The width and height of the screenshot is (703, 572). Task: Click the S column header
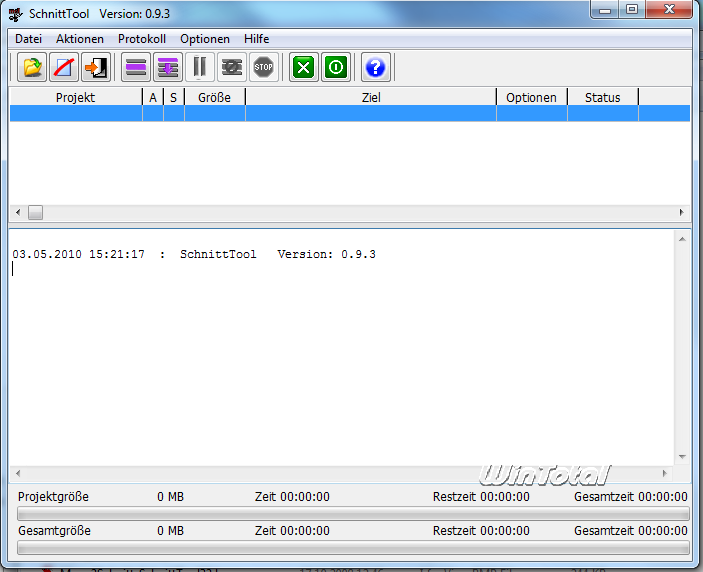[174, 97]
